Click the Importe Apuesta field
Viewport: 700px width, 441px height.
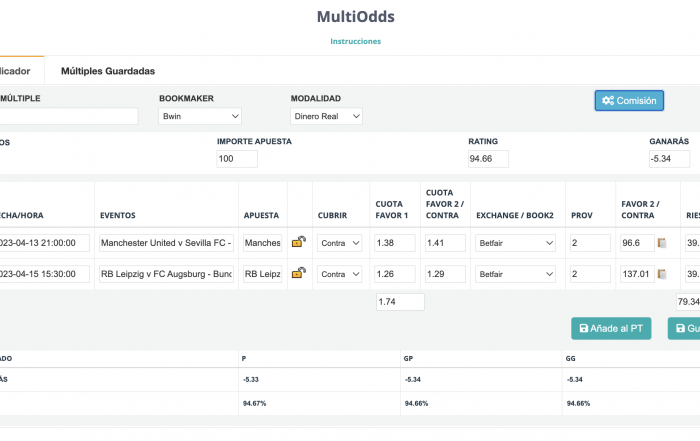click(x=237, y=159)
